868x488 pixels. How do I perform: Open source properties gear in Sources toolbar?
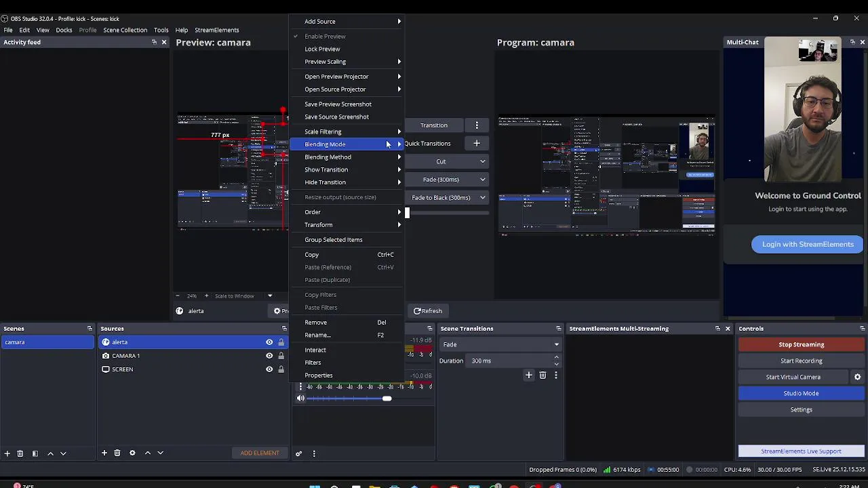[132, 453]
